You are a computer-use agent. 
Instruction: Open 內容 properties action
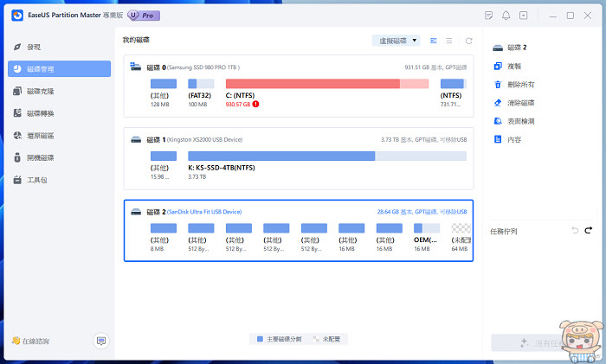coord(508,139)
